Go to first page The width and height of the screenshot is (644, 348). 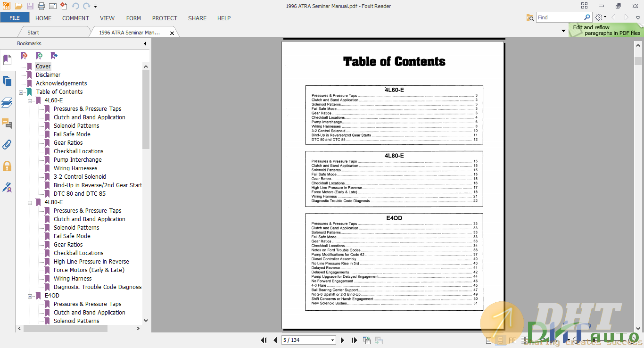[264, 340]
